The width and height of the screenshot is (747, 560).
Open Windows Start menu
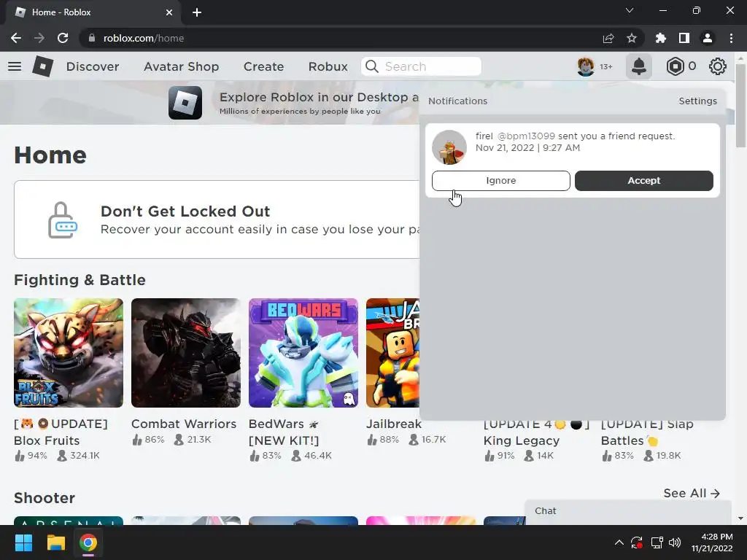coord(23,542)
